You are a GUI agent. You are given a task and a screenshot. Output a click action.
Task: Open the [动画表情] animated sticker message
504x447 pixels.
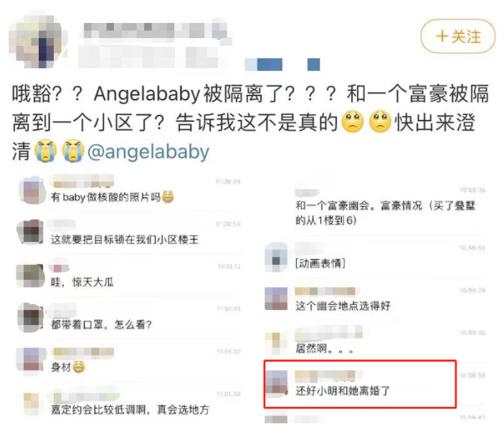click(x=320, y=263)
